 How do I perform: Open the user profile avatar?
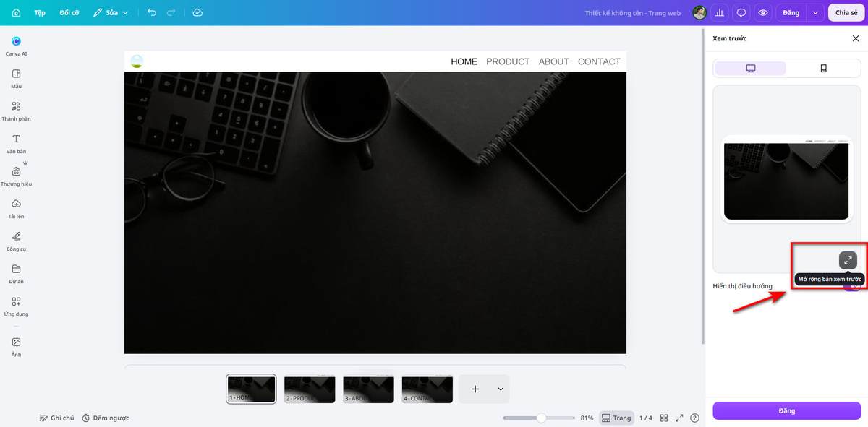coord(699,13)
